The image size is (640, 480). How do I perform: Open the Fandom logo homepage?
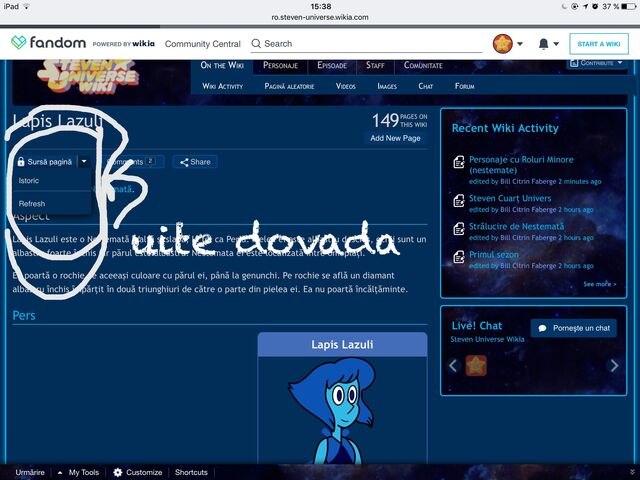pyautogui.click(x=48, y=42)
